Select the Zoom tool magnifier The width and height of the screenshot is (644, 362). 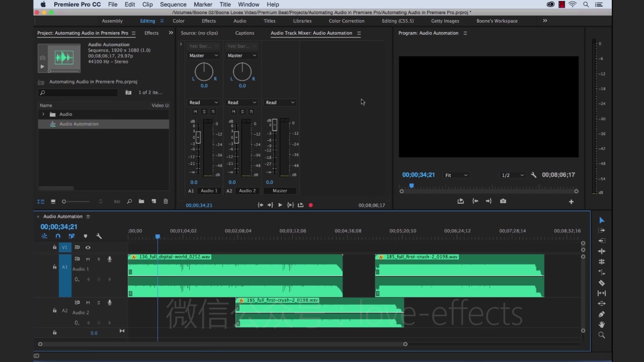coord(602,335)
